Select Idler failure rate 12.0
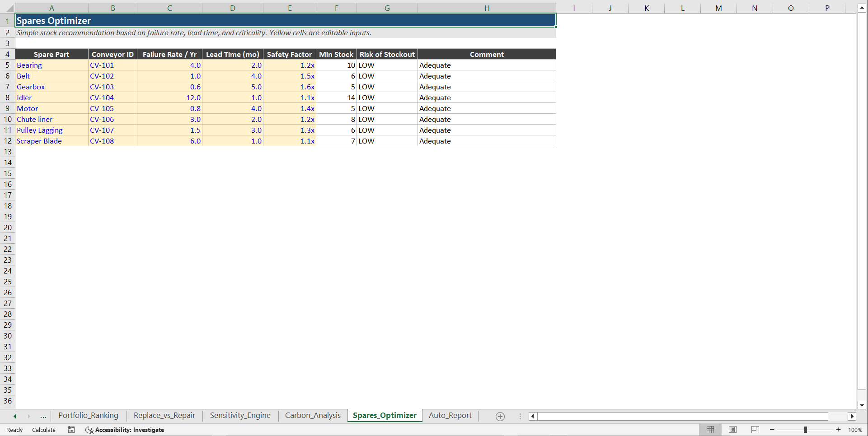Image resolution: width=868 pixels, height=436 pixels. 169,97
